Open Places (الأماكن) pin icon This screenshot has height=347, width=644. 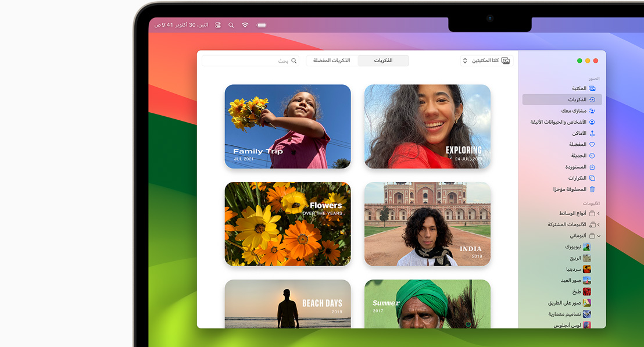(x=592, y=133)
